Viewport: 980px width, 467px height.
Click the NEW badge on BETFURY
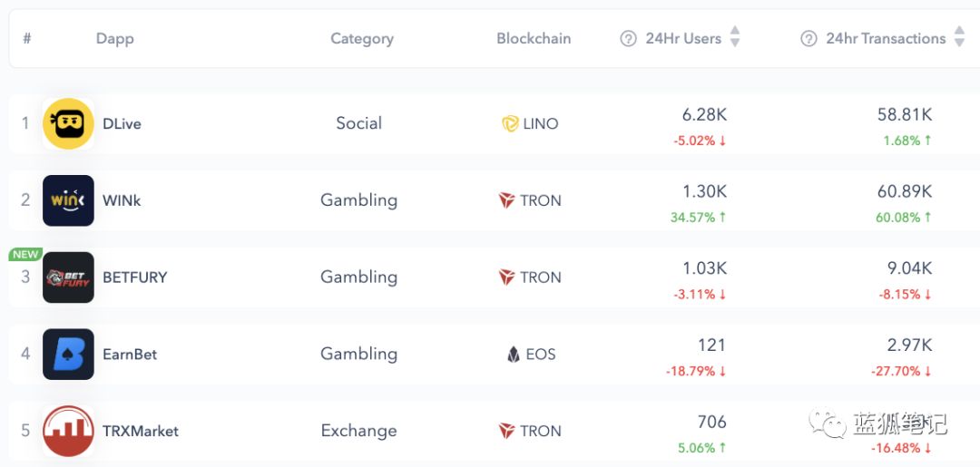pos(25,255)
